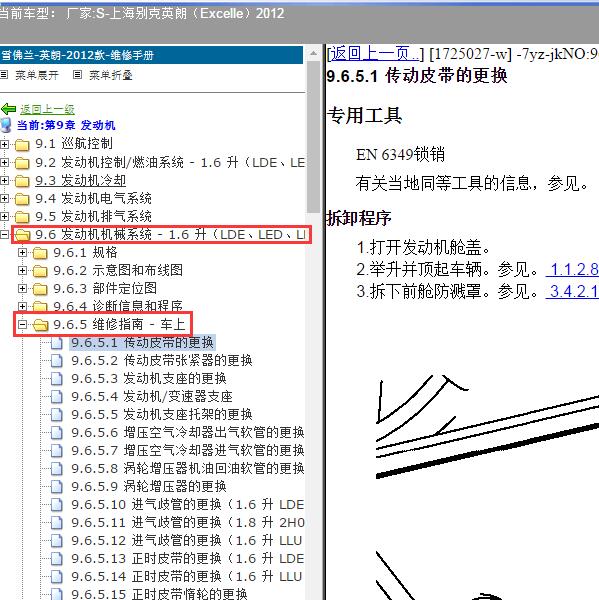Image resolution: width=599 pixels, height=600 pixels.
Task: Click 菜单展开 to expand all menus
Action: coord(37,75)
